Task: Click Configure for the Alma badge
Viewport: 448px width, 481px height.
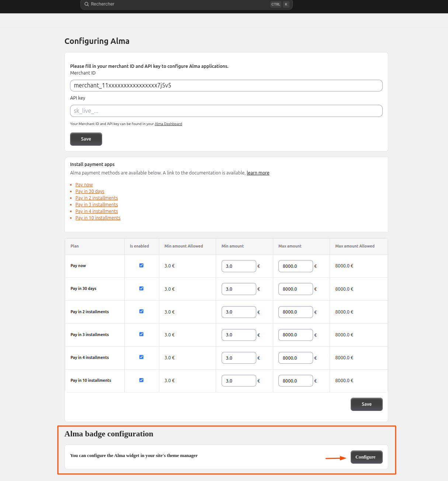Action: (367, 457)
